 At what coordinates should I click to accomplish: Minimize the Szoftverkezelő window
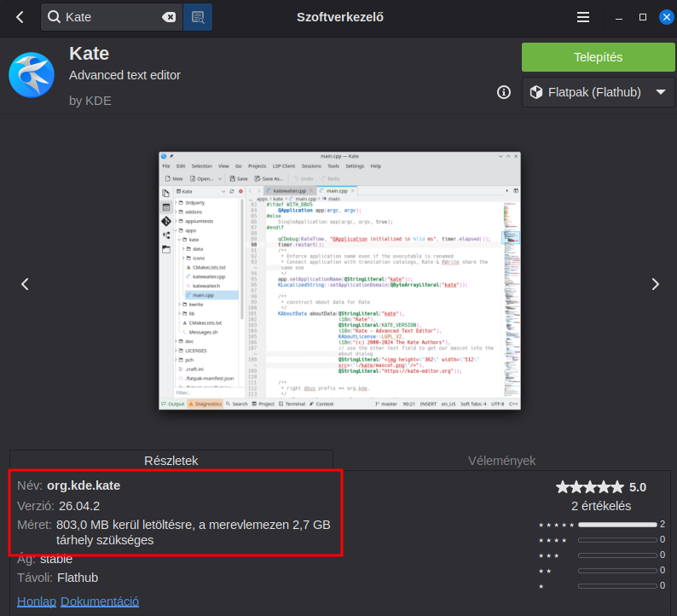tap(619, 17)
